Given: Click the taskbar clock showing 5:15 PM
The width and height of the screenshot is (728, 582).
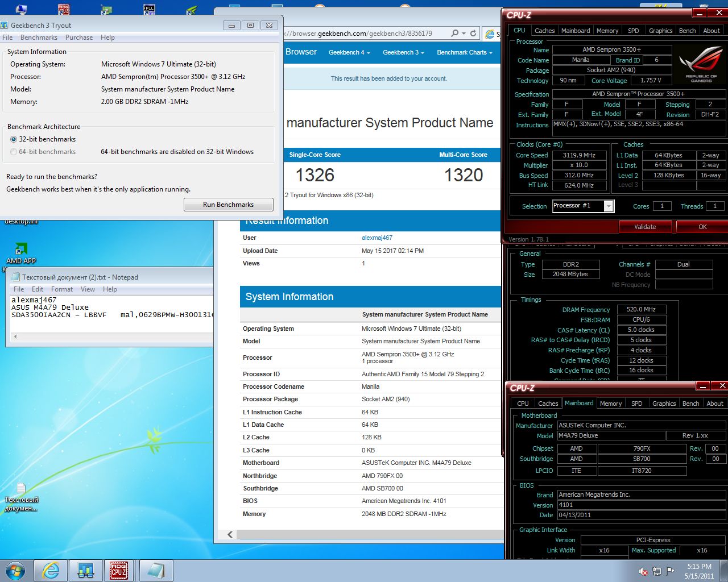Looking at the screenshot, I should coord(699,571).
